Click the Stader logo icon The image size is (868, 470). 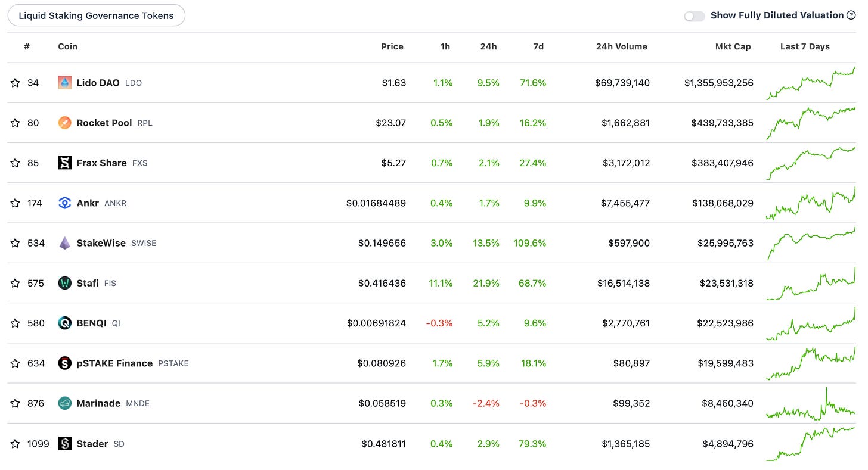point(65,444)
